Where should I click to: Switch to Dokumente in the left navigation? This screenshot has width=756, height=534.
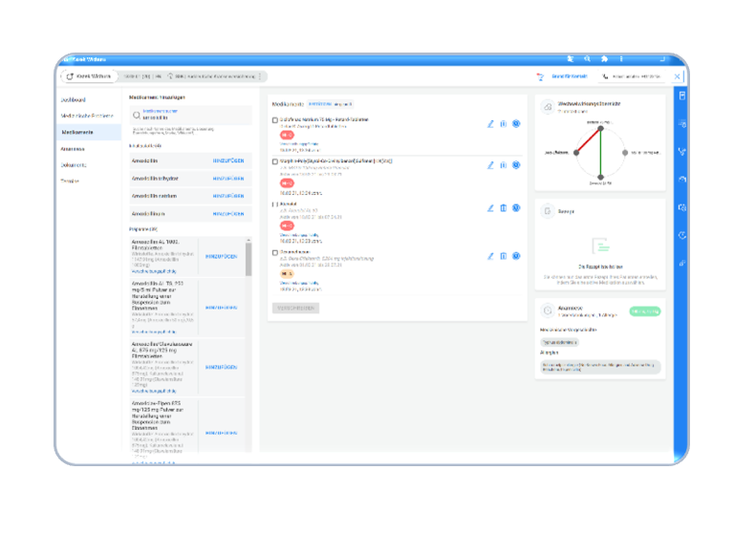(74, 164)
